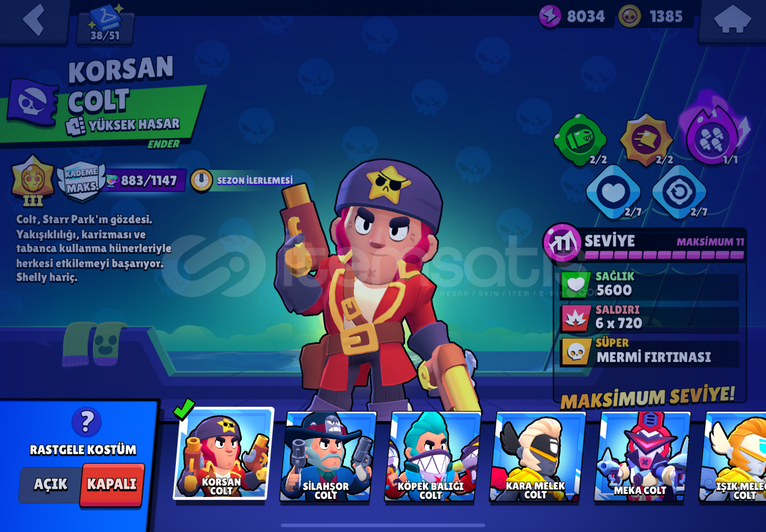Select the green gadget icon

click(x=580, y=139)
